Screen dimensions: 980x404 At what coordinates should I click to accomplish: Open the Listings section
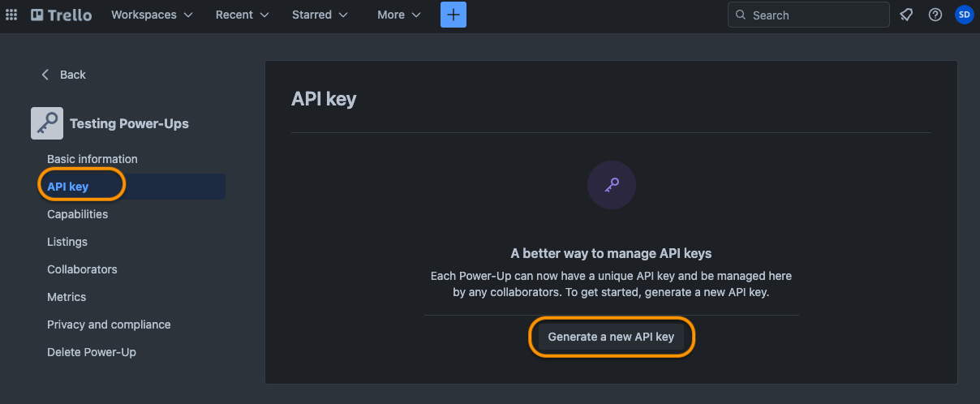point(67,242)
